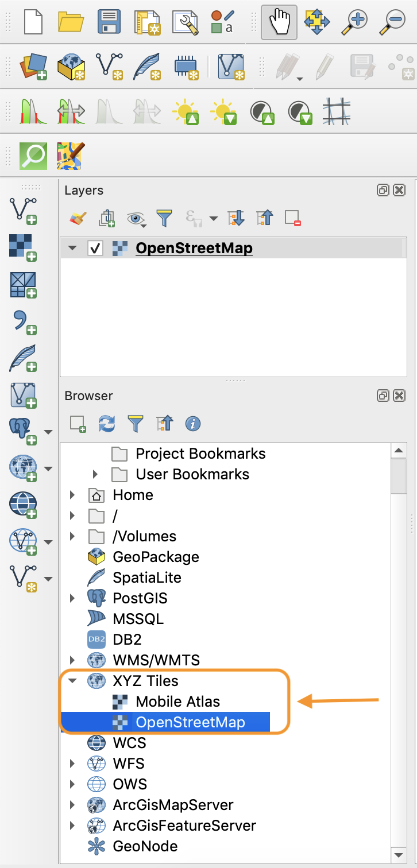Collapse the XYZ Tiles section

tap(71, 680)
